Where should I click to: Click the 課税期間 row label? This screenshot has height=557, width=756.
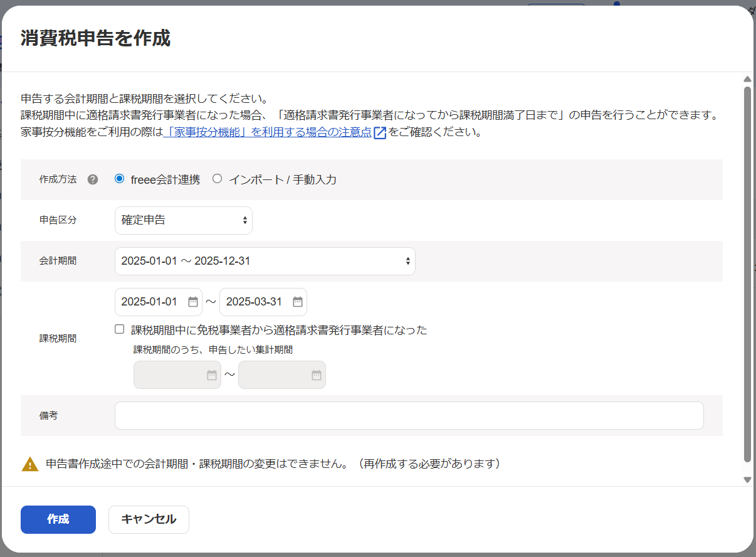tap(58, 338)
